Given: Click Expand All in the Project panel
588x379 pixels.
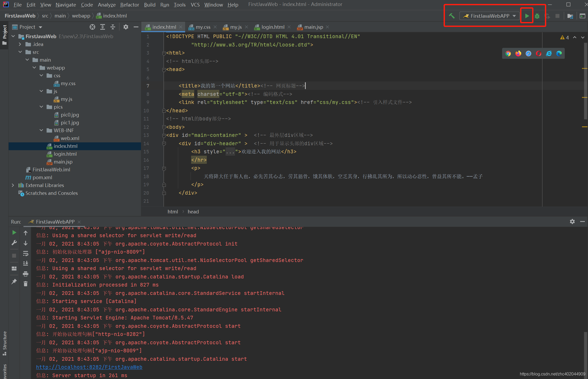Looking at the screenshot, I should (103, 27).
